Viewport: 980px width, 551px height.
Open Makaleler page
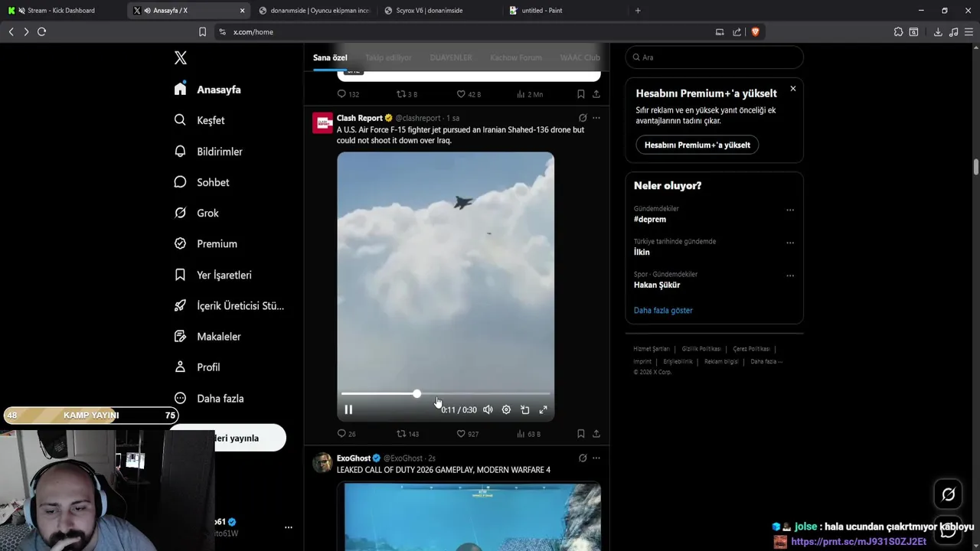pyautogui.click(x=207, y=336)
